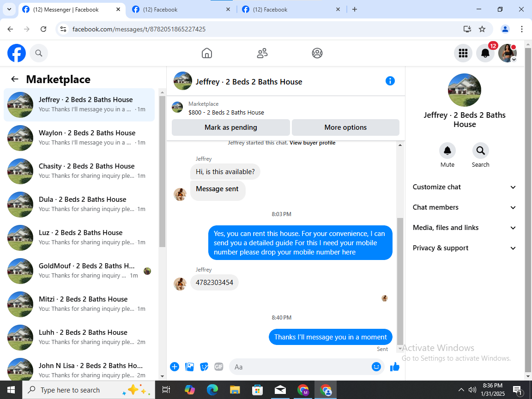Go to the Facebook logo home
Image resolution: width=532 pixels, height=399 pixels.
tap(17, 53)
